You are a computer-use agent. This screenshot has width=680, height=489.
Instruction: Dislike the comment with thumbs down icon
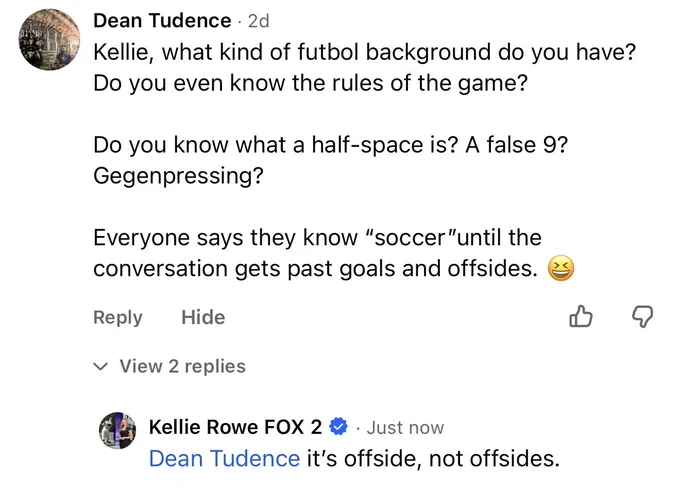tap(642, 316)
